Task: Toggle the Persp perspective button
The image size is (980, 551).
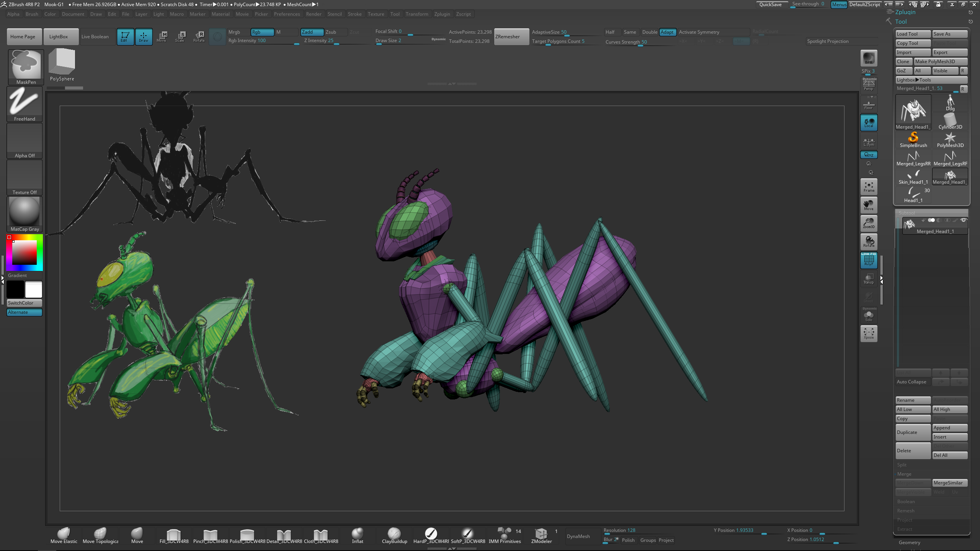Action: (869, 85)
